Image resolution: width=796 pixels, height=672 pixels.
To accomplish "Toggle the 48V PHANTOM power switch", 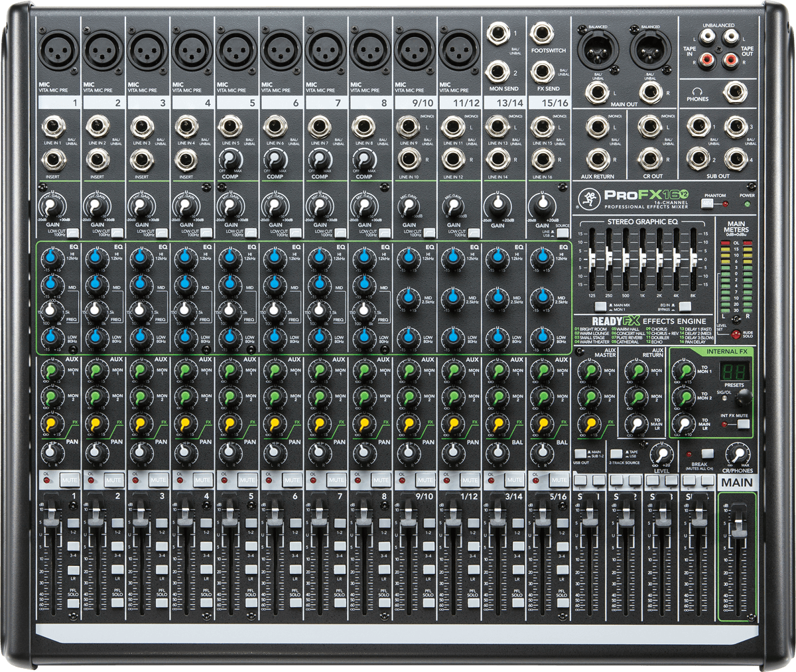I will (708, 203).
